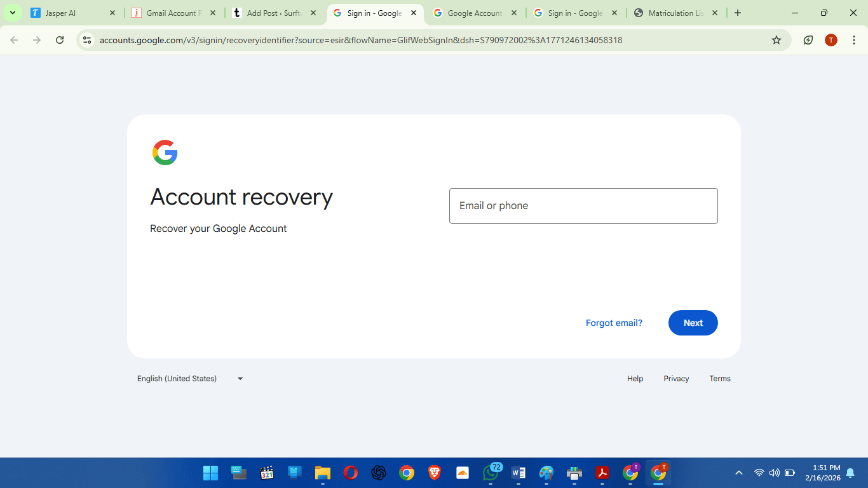Click the blue Next button
This screenshot has width=868, height=488.
[693, 323]
